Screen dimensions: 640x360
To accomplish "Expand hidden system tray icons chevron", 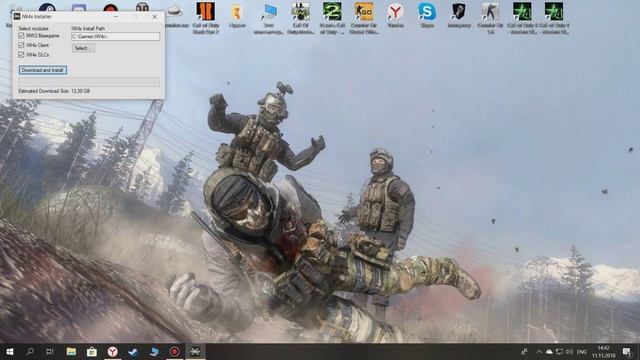I will (539, 351).
